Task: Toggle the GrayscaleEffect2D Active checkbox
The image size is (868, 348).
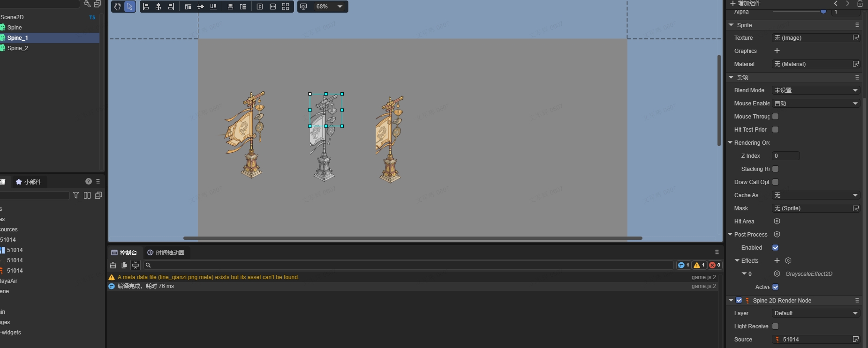Action: 776,287
